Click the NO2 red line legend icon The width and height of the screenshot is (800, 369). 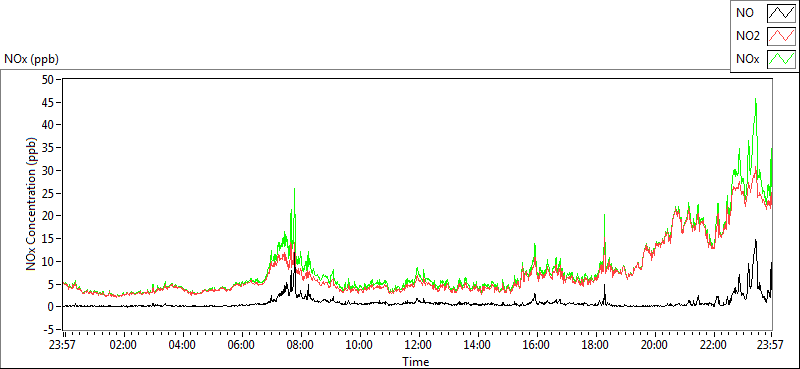(x=782, y=36)
